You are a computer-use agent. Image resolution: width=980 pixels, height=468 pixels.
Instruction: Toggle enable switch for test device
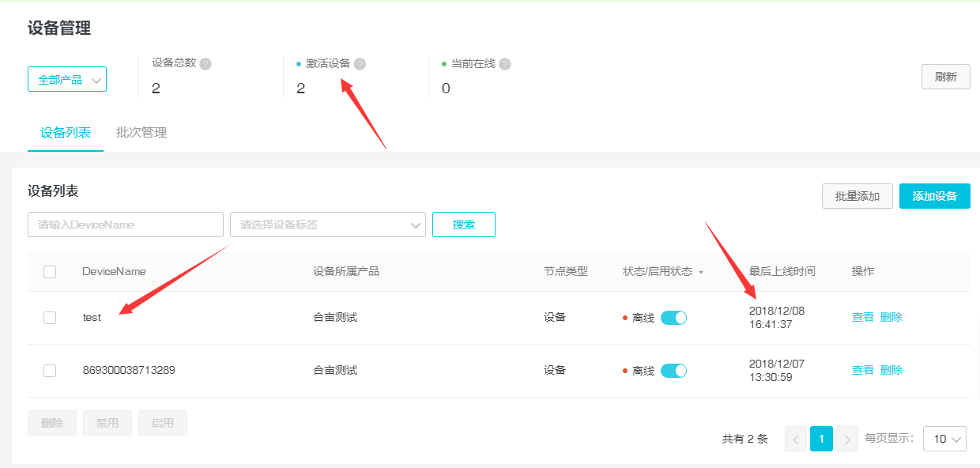673,318
